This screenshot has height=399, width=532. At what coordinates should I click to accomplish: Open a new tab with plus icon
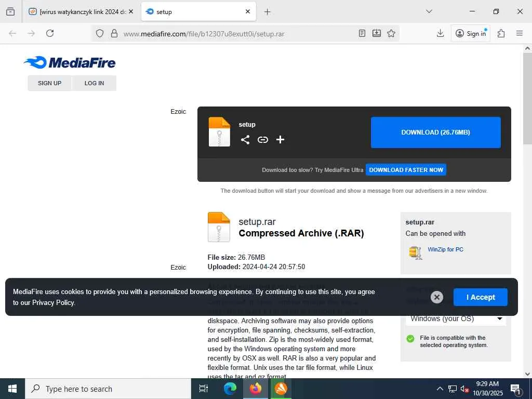(268, 12)
